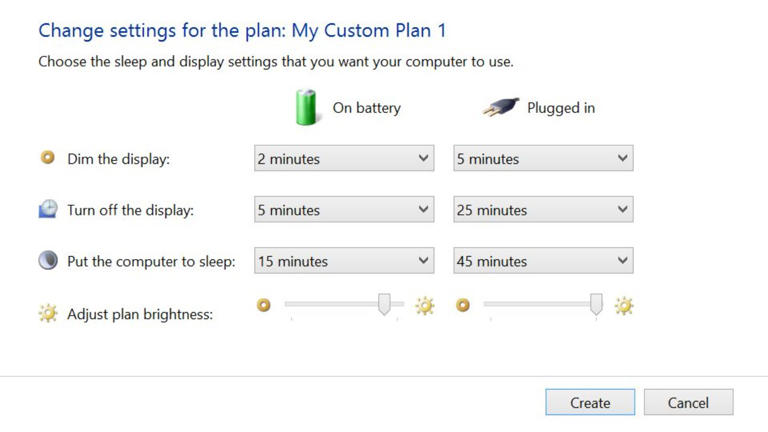
Task: Expand the Plugged in Turn off display dropdown
Action: click(x=543, y=210)
